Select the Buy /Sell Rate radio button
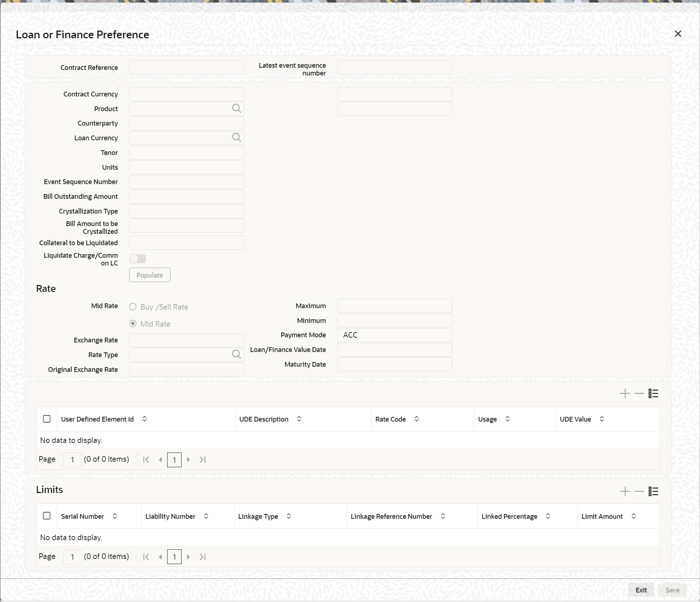The height and width of the screenshot is (602, 700). tap(133, 307)
